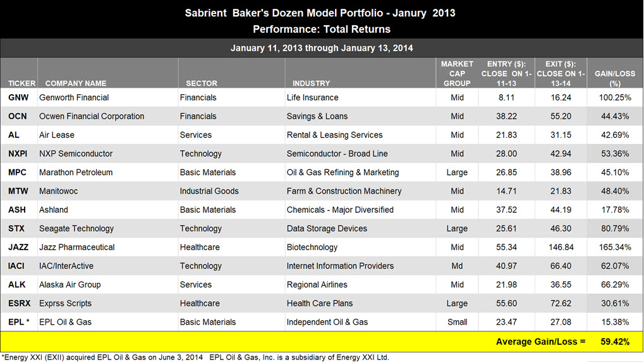Image resolution: width=644 pixels, height=362 pixels.
Task: Select the ENTRY ($) column header
Action: point(506,73)
